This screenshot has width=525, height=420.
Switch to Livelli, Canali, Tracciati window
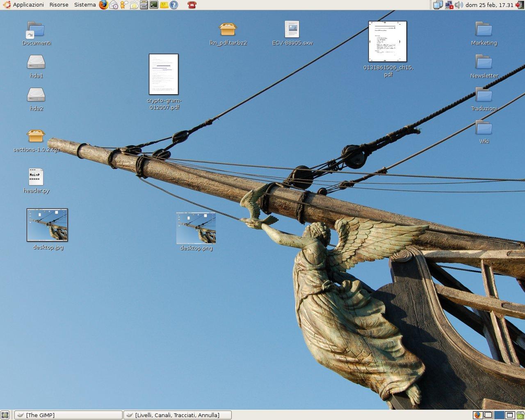pyautogui.click(x=177, y=415)
